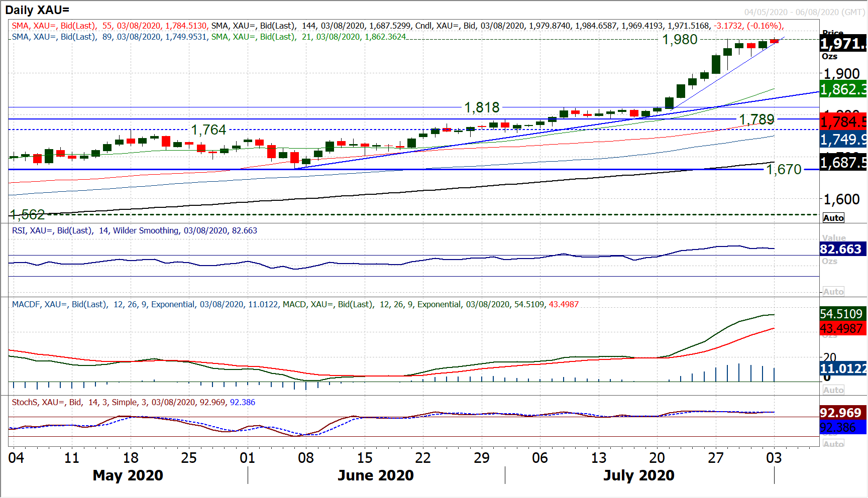The width and height of the screenshot is (868, 498).
Task: Click June 2020 on the time axis
Action: 375,475
